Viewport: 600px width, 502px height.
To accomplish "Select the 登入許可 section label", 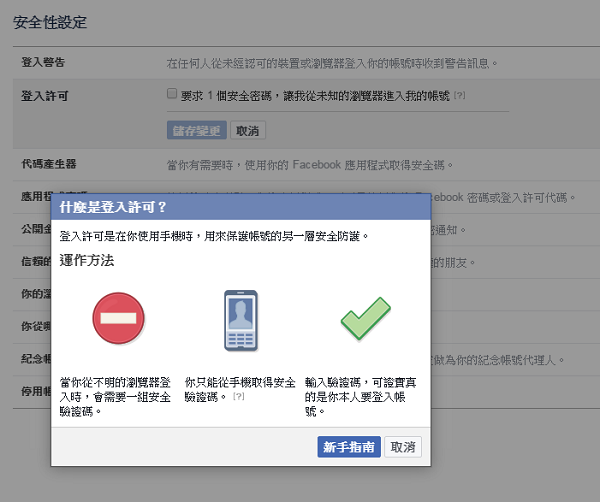I will point(45,96).
